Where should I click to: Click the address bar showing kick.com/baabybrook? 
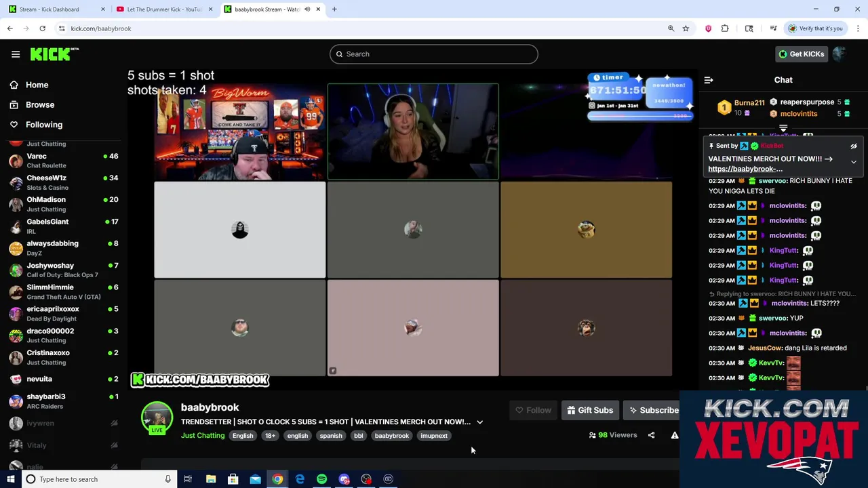366,28
